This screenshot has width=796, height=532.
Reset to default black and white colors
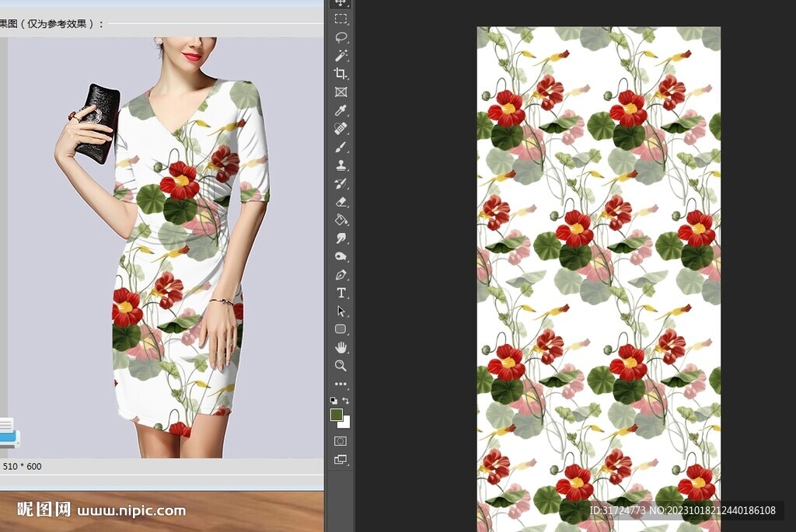(x=333, y=401)
